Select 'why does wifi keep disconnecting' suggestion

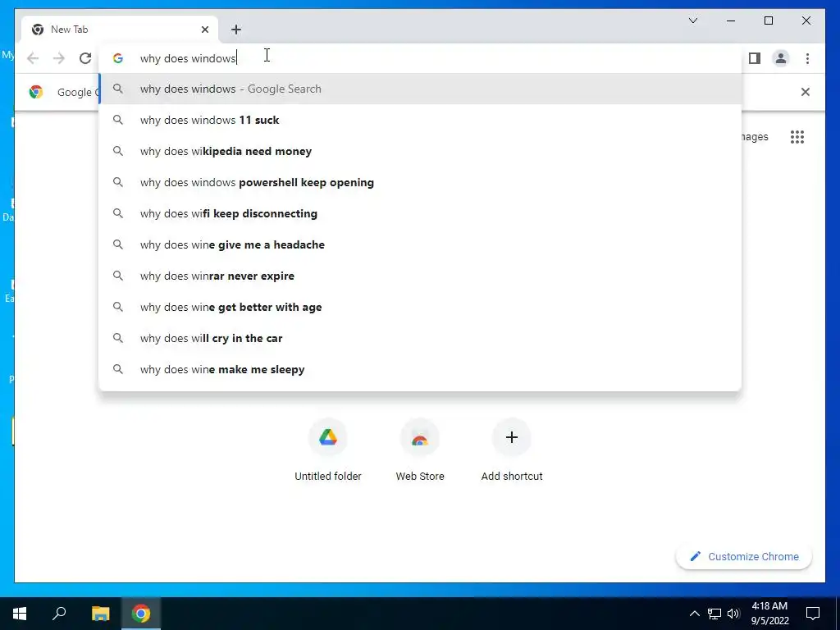421,214
